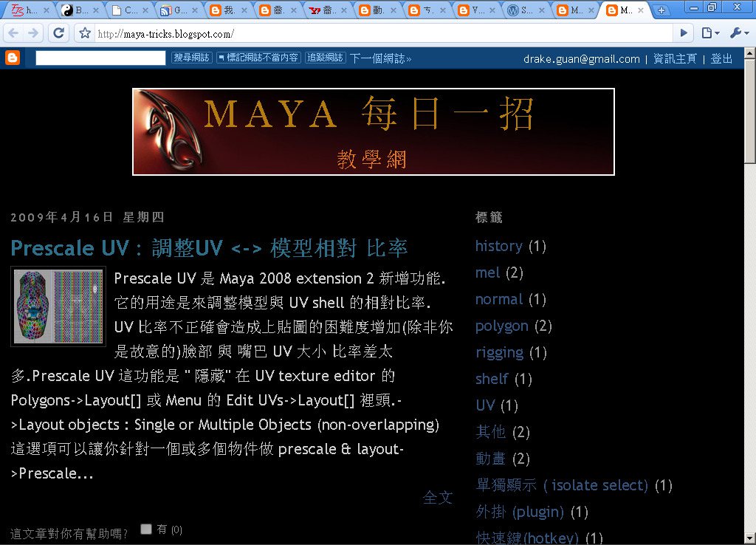Go forward with the forward arrow
This screenshot has width=756, height=545.
(33, 33)
